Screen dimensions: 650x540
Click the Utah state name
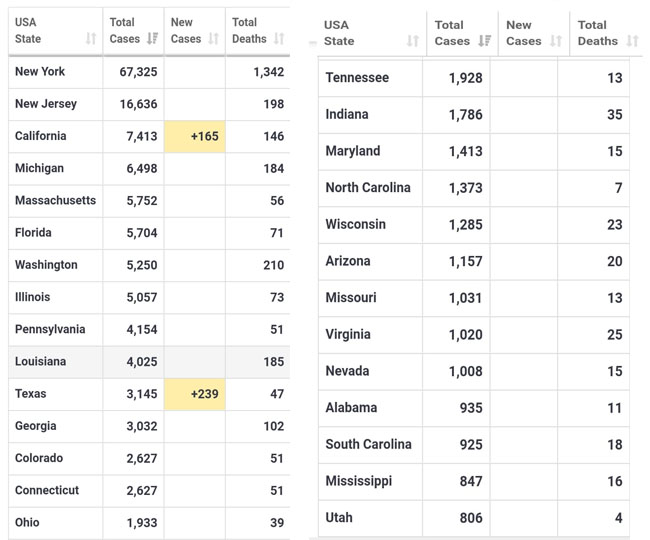click(x=339, y=518)
